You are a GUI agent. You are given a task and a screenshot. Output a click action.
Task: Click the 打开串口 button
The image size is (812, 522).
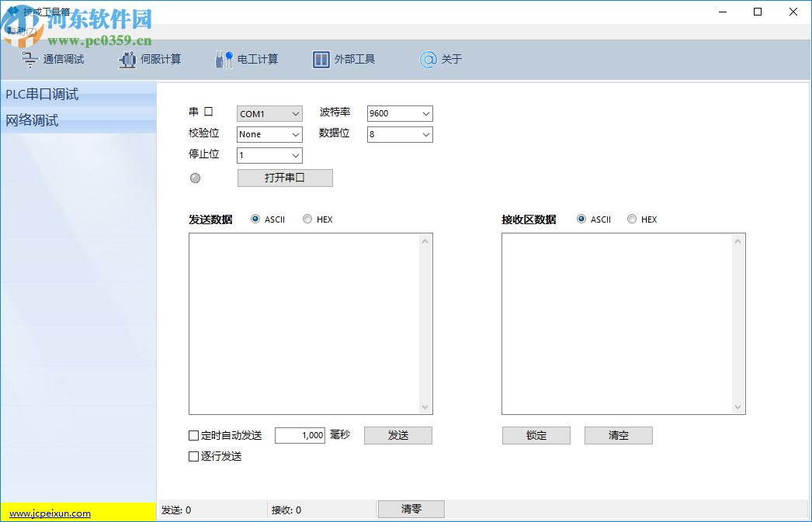click(x=284, y=178)
